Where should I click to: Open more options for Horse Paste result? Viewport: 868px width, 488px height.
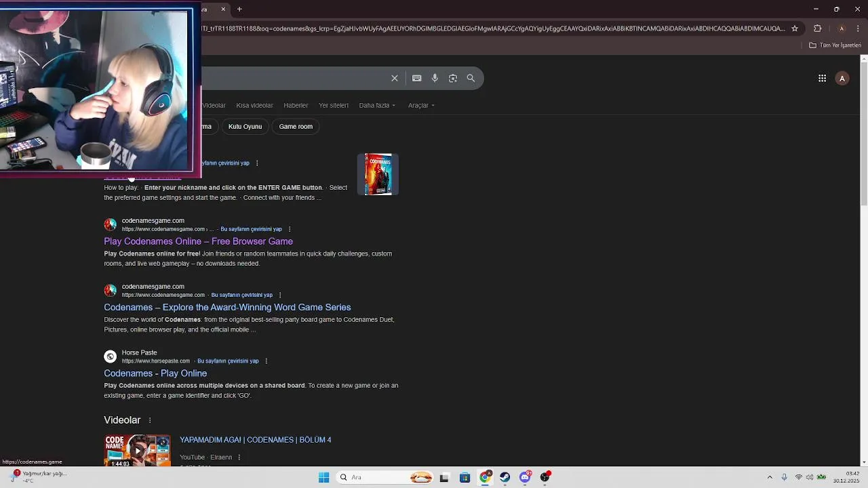[x=266, y=361]
